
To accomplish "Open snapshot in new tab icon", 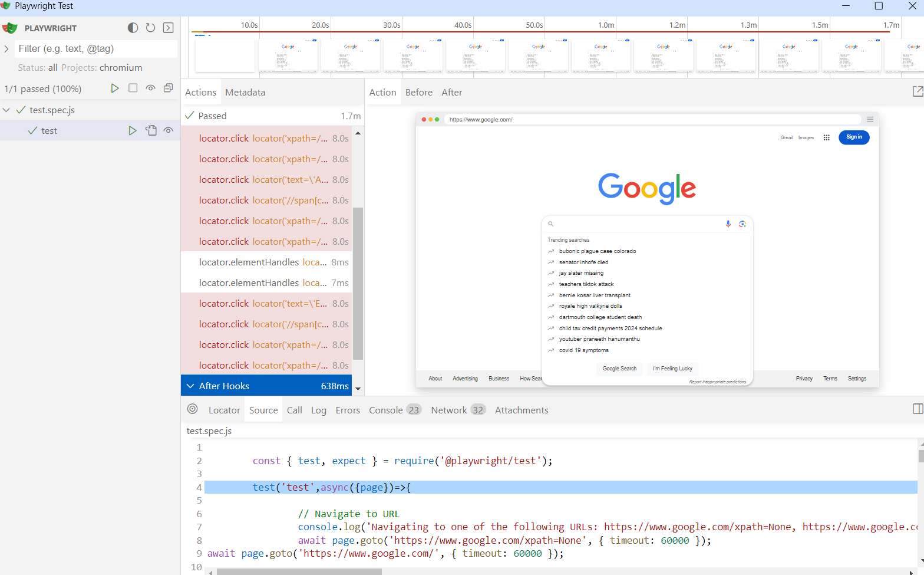I will tap(918, 91).
